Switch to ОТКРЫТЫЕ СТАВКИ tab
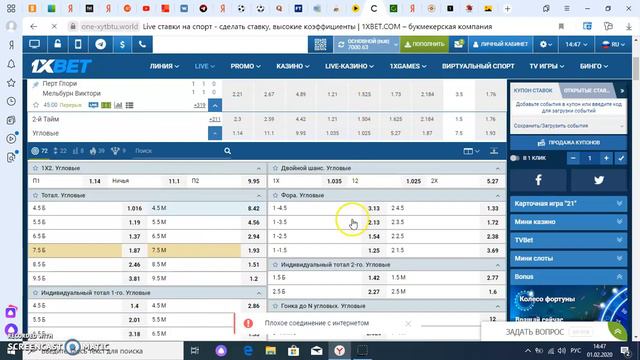 587,90
